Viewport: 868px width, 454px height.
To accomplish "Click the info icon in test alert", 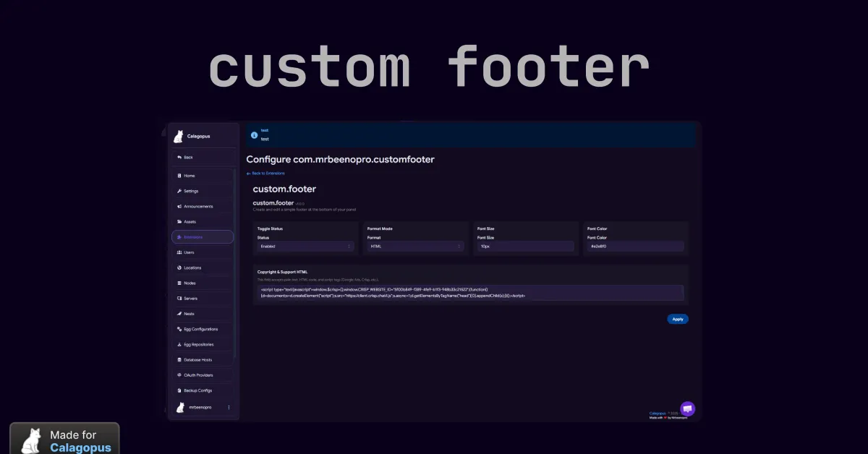I will (254, 135).
